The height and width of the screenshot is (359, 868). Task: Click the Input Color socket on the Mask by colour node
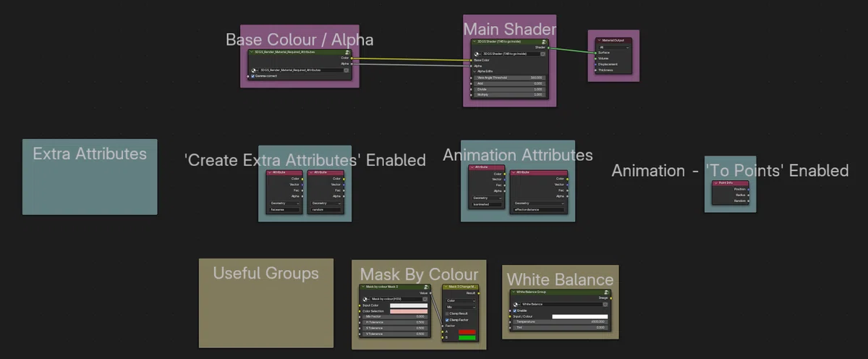tap(359, 305)
